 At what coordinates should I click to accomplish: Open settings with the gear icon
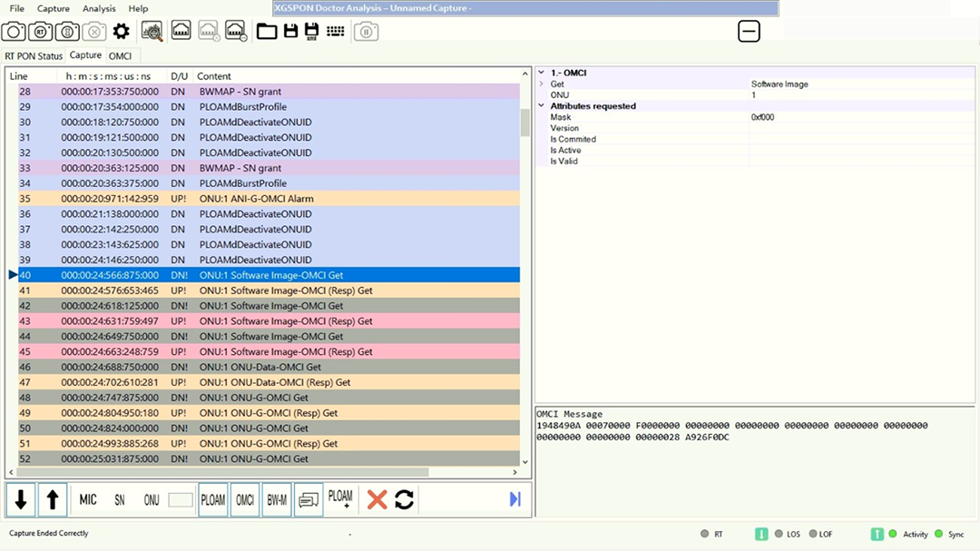121,32
